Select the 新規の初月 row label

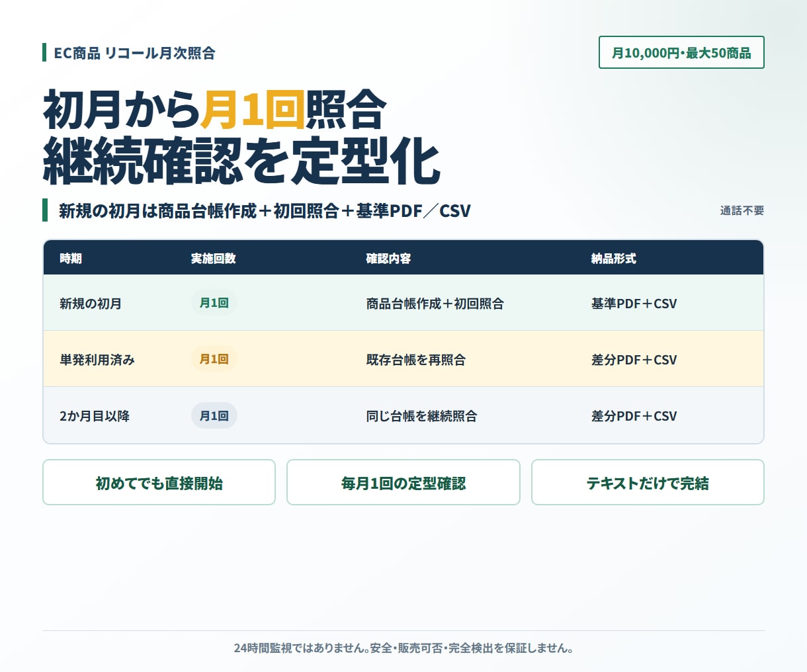(x=91, y=304)
